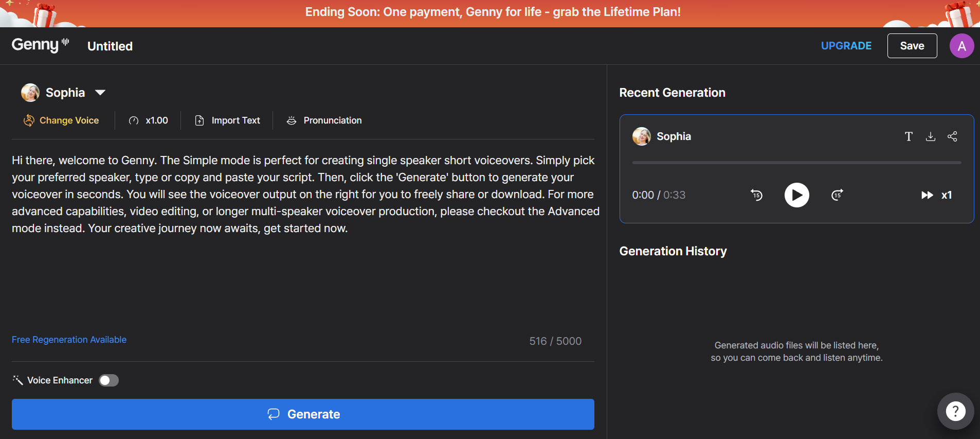Click the UPGRADE link
The width and height of the screenshot is (980, 439).
tap(846, 46)
